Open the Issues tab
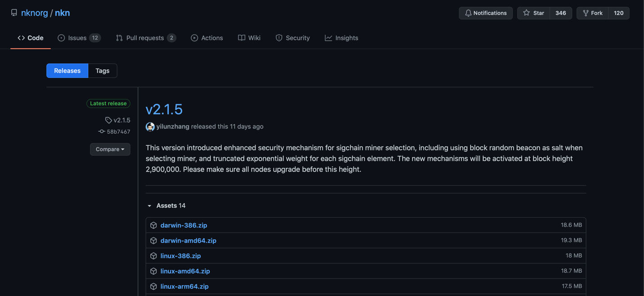 pos(79,38)
